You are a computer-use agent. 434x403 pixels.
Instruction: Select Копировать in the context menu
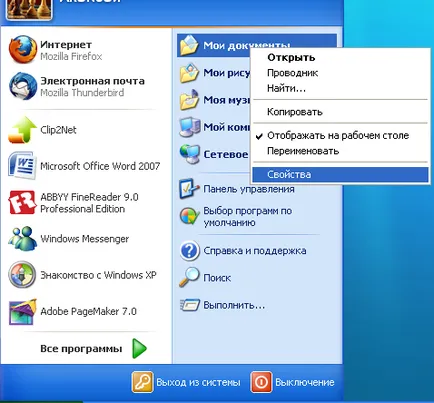tap(340, 112)
